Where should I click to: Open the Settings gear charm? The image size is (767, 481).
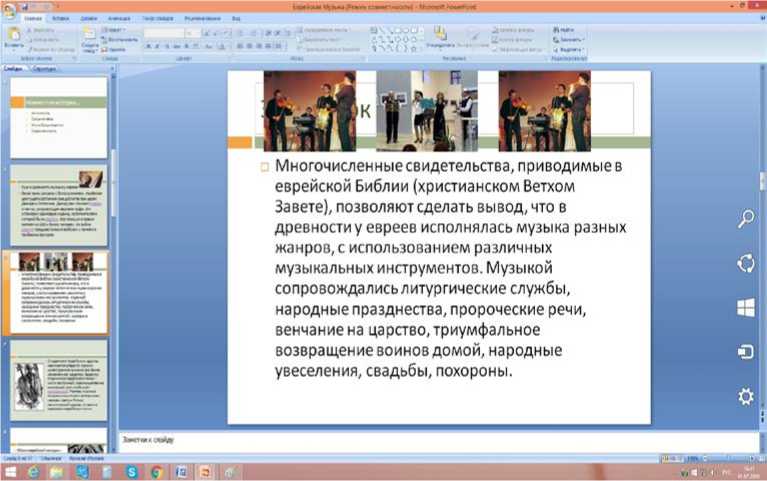point(745,396)
